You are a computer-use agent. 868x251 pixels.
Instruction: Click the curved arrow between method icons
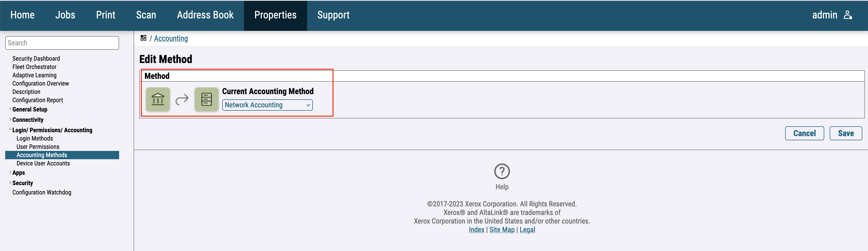[182, 99]
